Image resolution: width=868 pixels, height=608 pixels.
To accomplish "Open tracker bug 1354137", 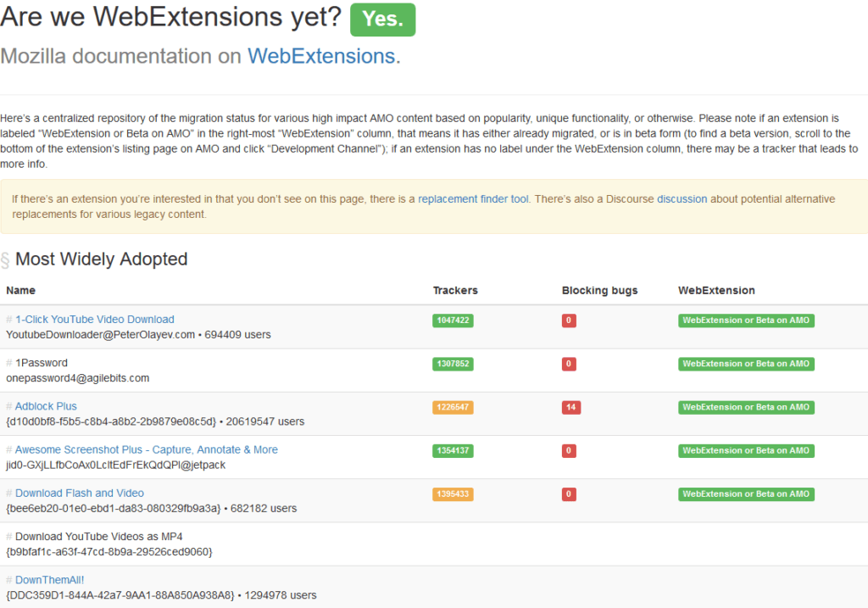I will click(453, 451).
